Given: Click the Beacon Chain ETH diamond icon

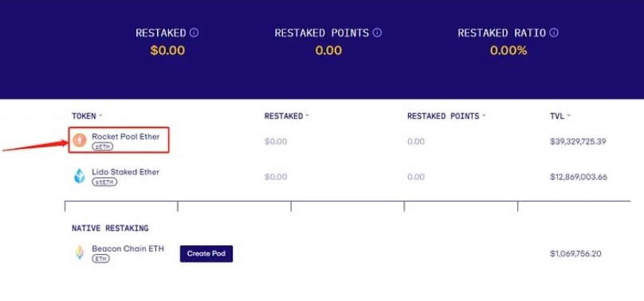Looking at the screenshot, I should click(79, 252).
